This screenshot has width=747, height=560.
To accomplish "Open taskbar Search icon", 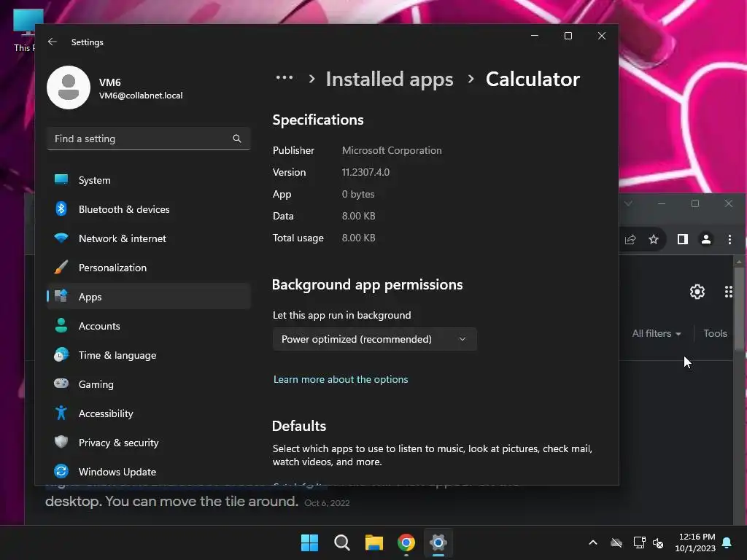I will click(341, 542).
